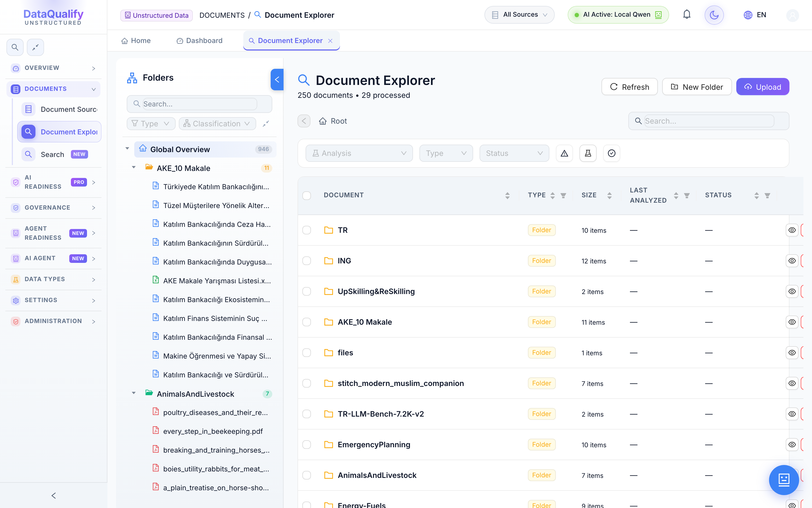Close the Document Explorer tab
Screen dimensions: 812x508
(331, 41)
